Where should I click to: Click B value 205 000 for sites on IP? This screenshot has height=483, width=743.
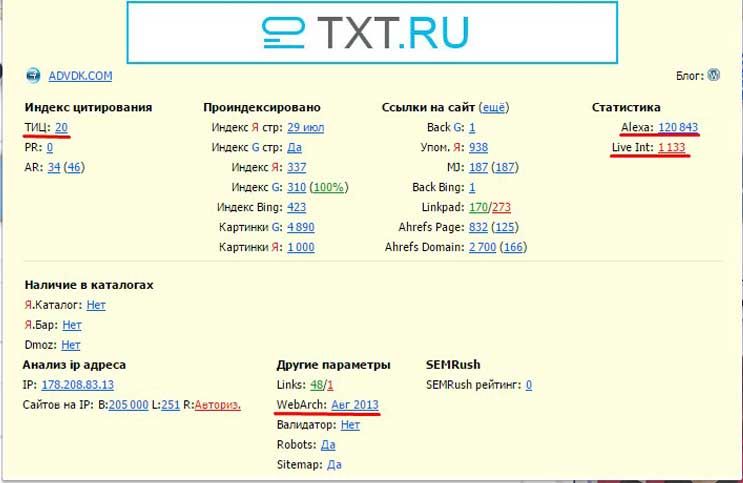click(x=128, y=405)
